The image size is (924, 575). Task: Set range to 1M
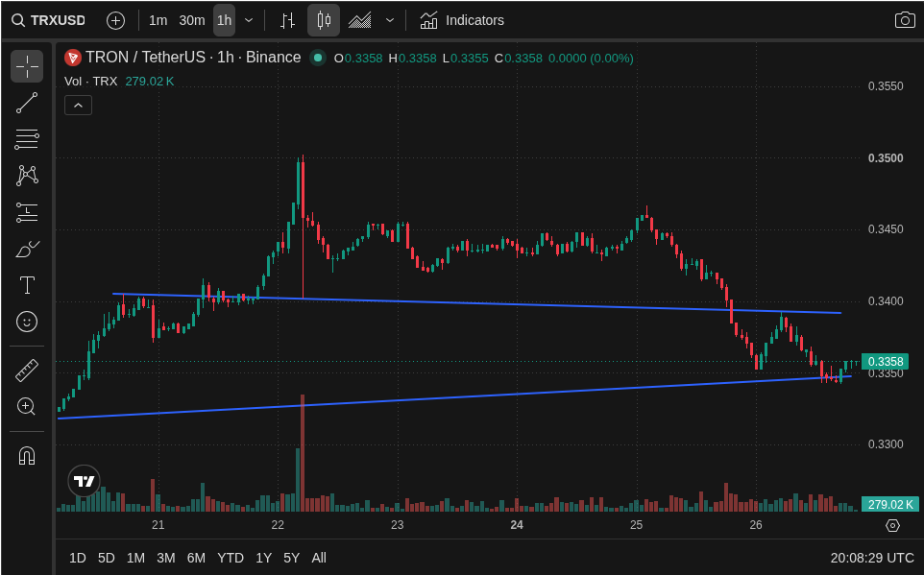tap(135, 558)
